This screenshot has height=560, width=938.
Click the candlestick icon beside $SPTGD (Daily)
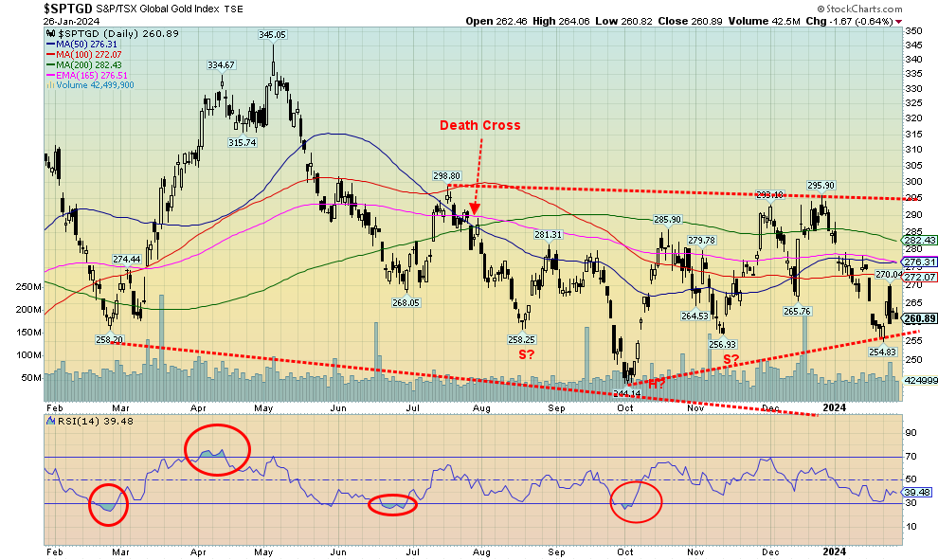coord(48,32)
